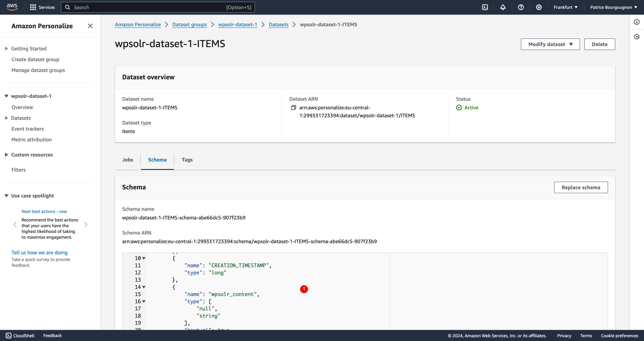Expand the Custom resources section

point(6,155)
